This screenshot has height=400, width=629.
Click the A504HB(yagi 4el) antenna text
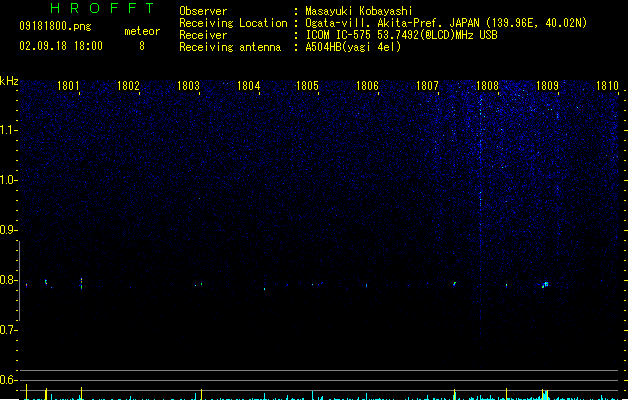coord(353,47)
